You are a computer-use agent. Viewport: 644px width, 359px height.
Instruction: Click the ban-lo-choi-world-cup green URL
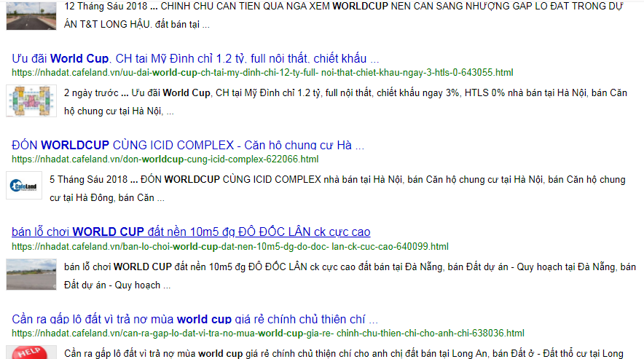(x=230, y=246)
